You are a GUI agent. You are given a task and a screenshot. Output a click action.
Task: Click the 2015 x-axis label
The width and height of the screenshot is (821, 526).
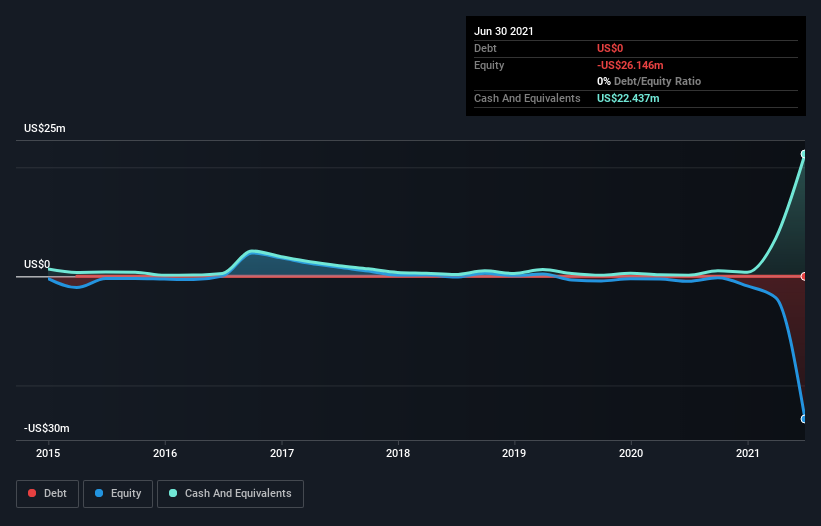point(48,453)
